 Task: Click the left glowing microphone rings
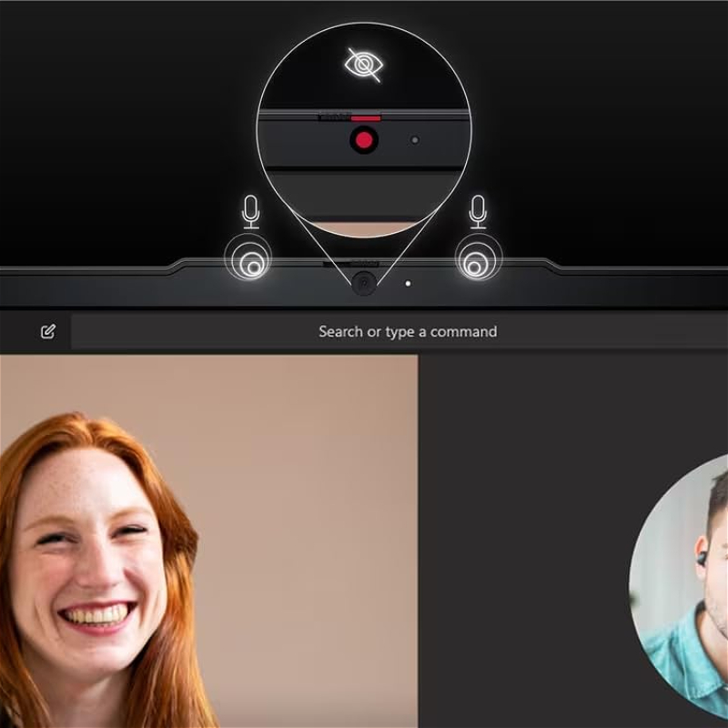click(250, 259)
